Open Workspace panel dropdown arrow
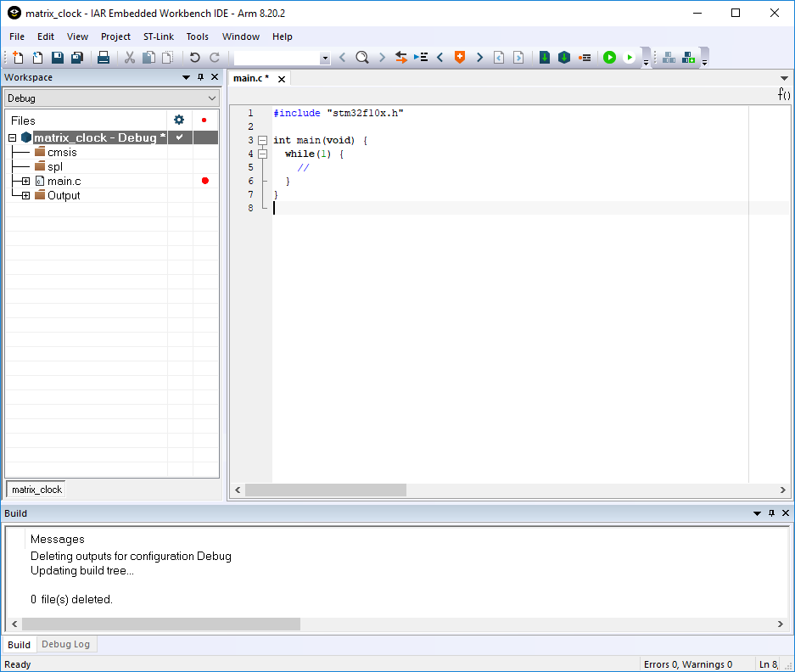This screenshot has height=672, width=795. [x=186, y=77]
